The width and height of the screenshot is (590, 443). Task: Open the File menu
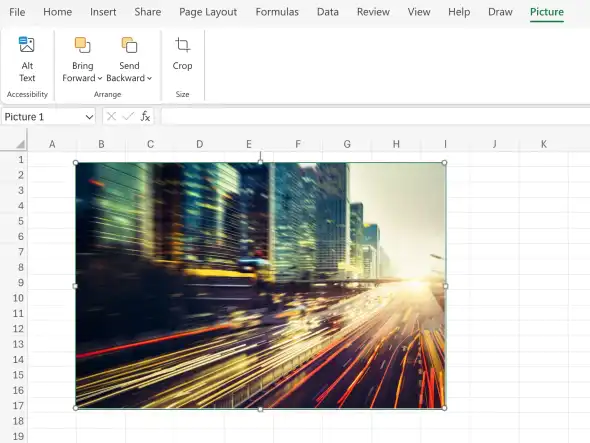tap(17, 12)
